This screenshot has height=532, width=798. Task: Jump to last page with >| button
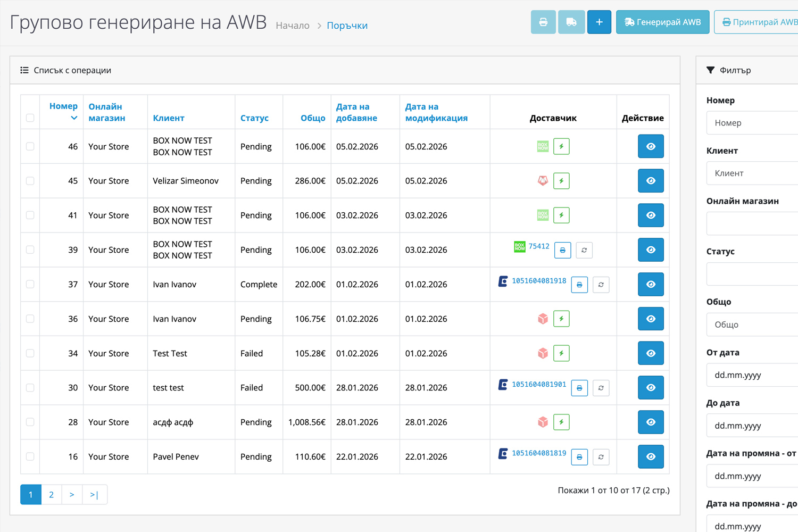pos(94,495)
